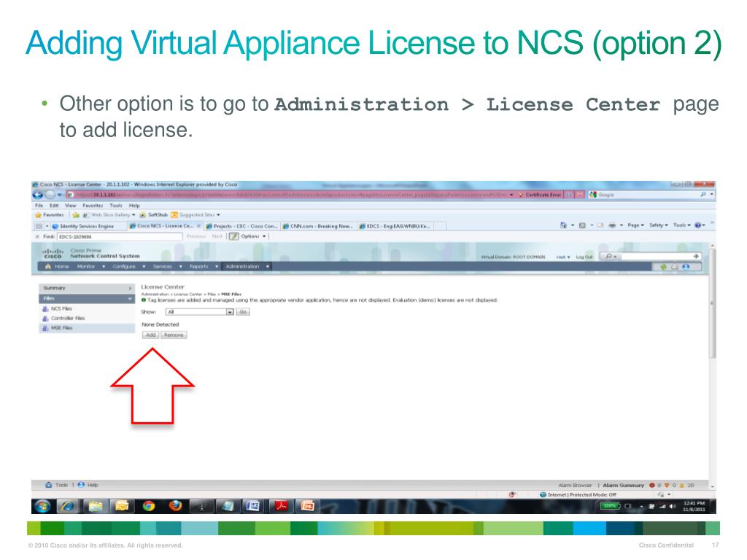Open the root user dropdown menu

(x=562, y=257)
